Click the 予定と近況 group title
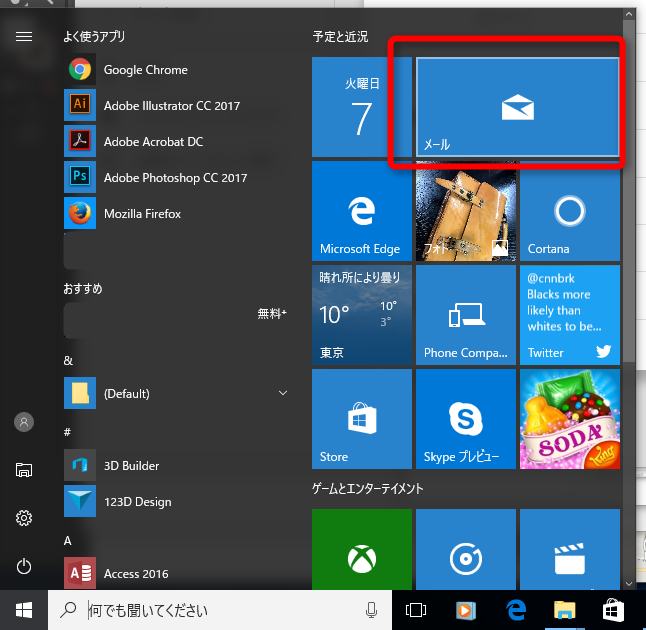The image size is (646, 630). tap(340, 37)
